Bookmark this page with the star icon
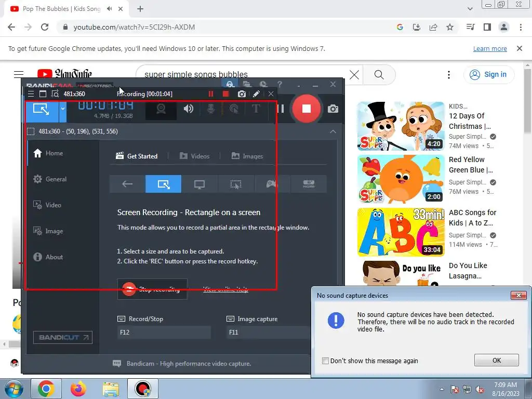The height and width of the screenshot is (399, 532). coord(450,27)
